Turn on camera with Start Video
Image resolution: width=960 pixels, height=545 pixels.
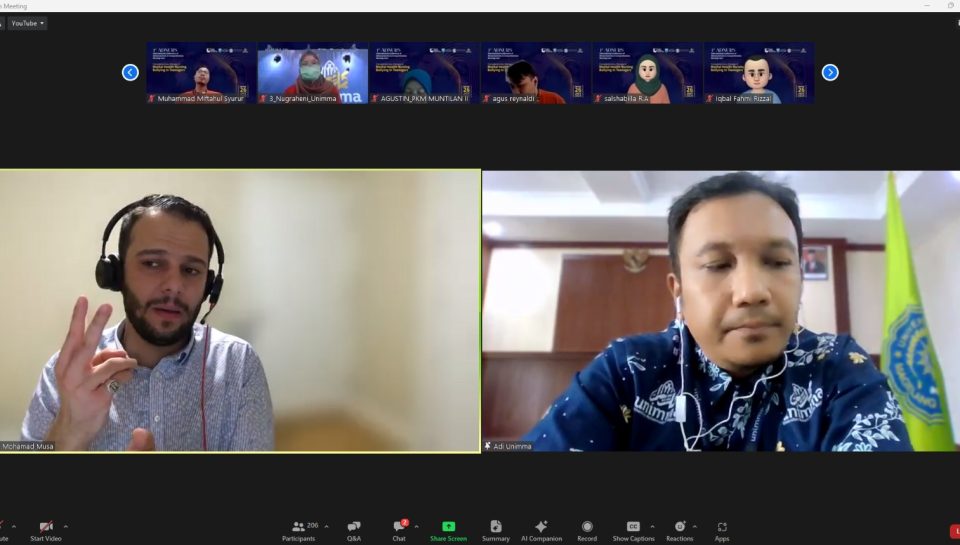[45, 530]
